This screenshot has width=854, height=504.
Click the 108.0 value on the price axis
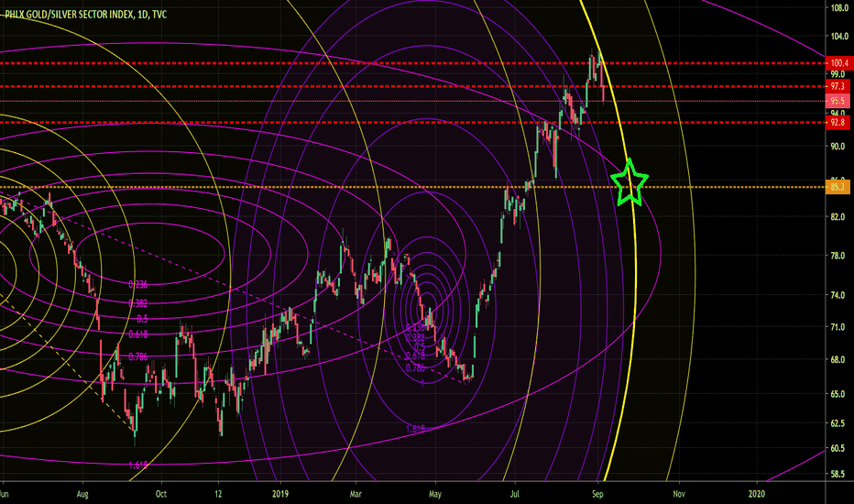point(839,9)
